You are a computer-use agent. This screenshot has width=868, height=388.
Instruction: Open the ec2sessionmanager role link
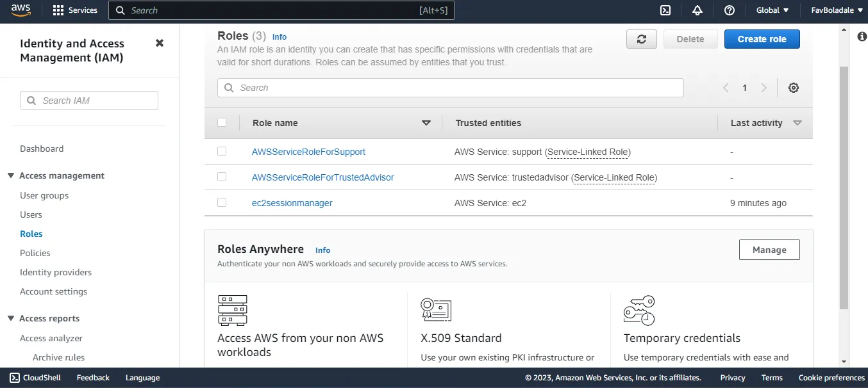tap(292, 202)
